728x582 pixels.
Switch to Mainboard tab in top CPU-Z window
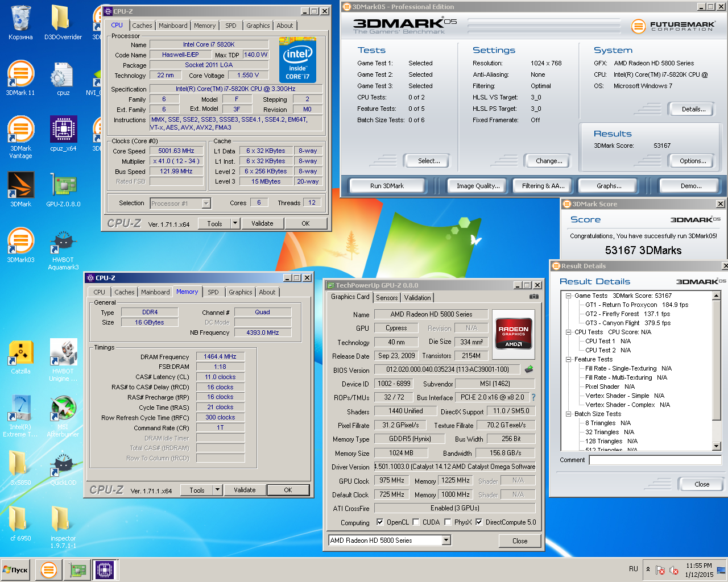click(x=173, y=26)
